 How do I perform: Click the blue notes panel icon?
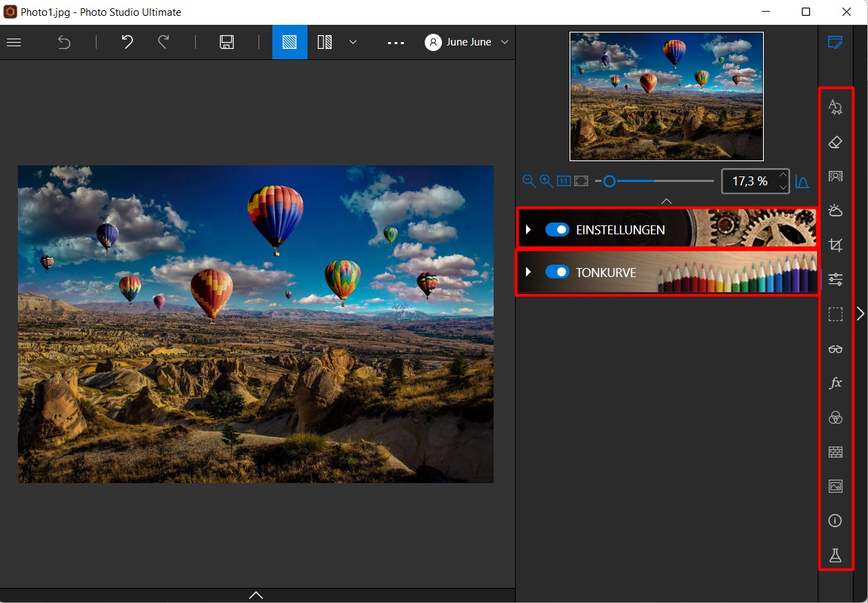[x=835, y=42]
